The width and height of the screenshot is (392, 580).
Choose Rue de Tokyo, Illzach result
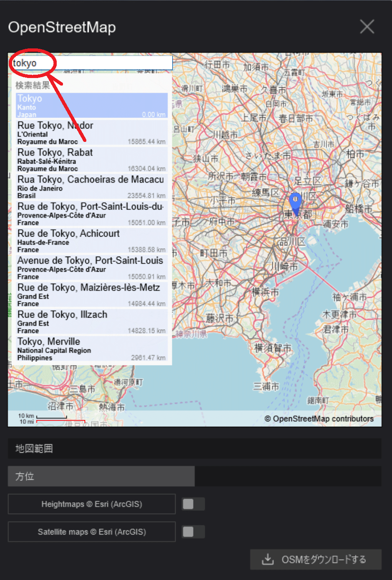(x=92, y=322)
